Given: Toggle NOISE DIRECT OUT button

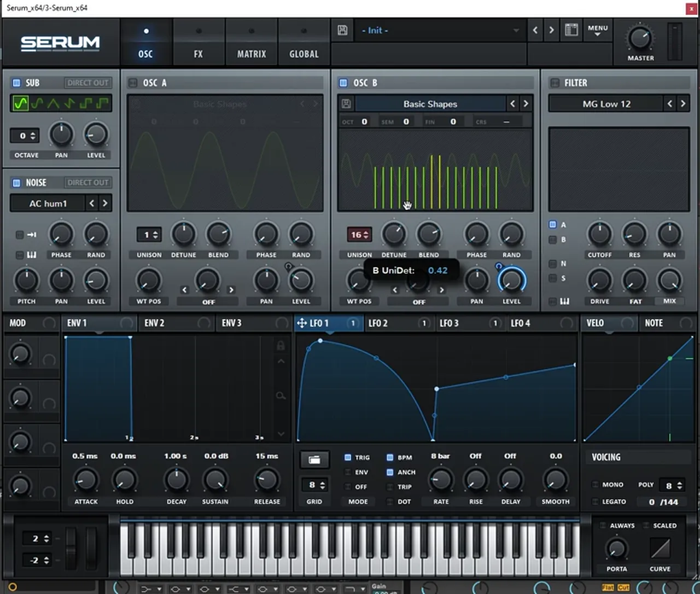Looking at the screenshot, I should coord(87,183).
